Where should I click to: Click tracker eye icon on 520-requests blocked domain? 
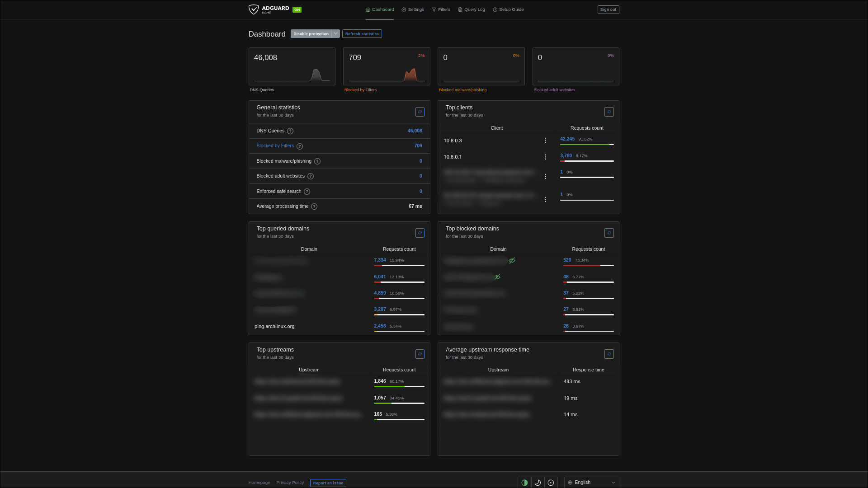[x=512, y=260]
